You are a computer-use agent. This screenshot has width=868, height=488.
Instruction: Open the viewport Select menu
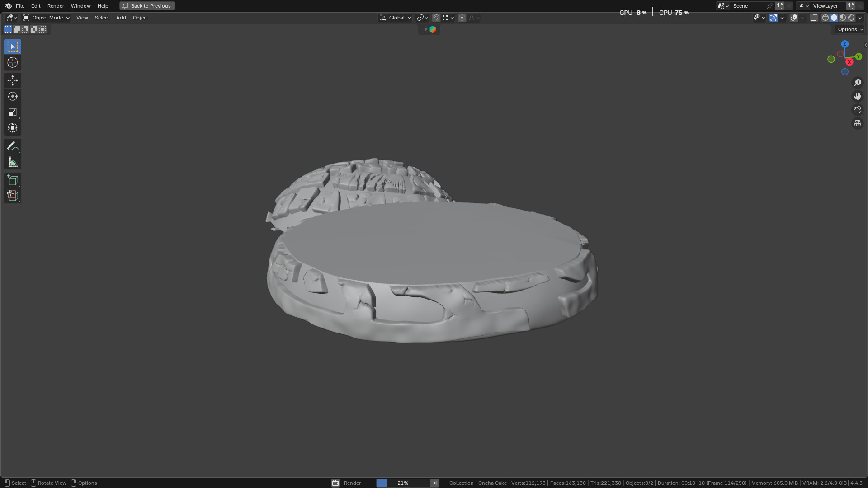pyautogui.click(x=102, y=18)
